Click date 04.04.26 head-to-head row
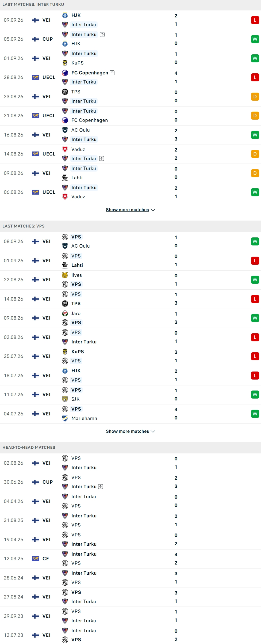261x644 pixels. [14, 501]
